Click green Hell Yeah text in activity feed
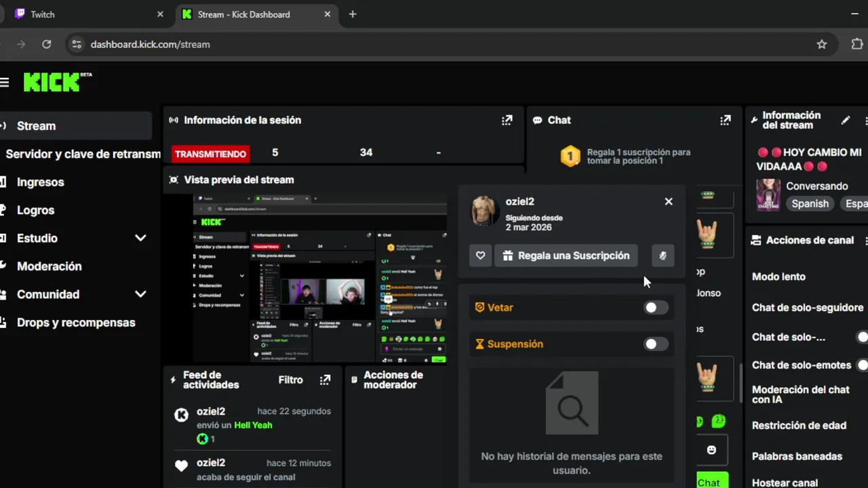This screenshot has height=488, width=868. tap(253, 425)
